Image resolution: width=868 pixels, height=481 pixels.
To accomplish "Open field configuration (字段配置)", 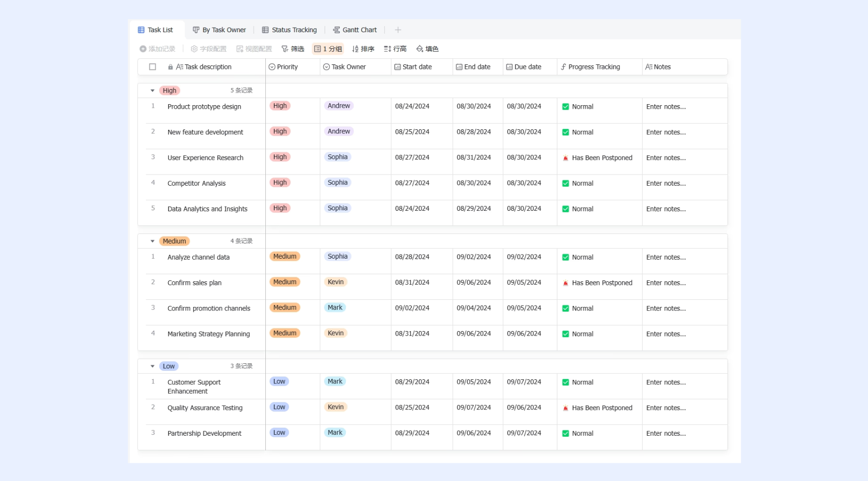I will (208, 49).
